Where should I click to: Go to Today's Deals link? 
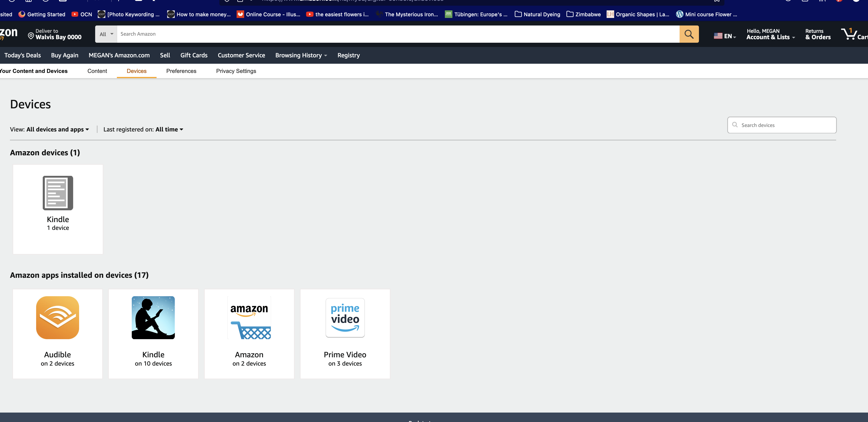click(x=23, y=55)
